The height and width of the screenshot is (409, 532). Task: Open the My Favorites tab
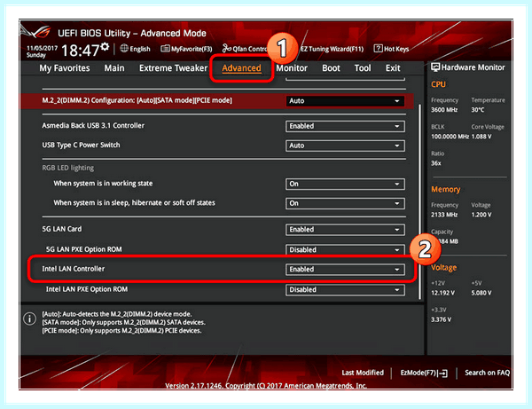[65, 68]
